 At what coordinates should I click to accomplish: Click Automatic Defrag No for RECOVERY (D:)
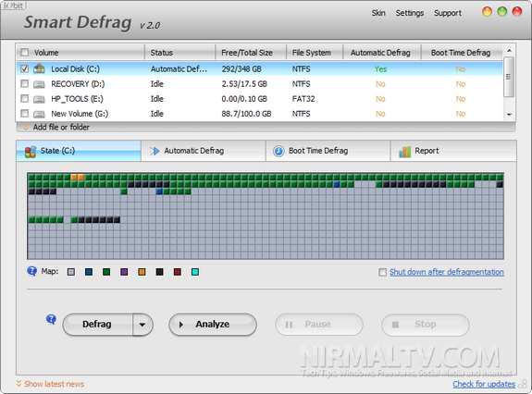[x=380, y=84]
